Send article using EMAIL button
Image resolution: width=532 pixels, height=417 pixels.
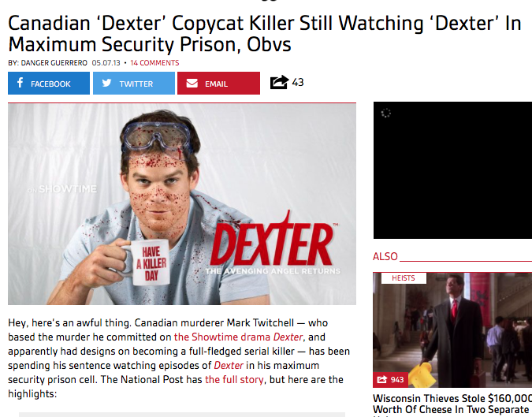(218, 83)
